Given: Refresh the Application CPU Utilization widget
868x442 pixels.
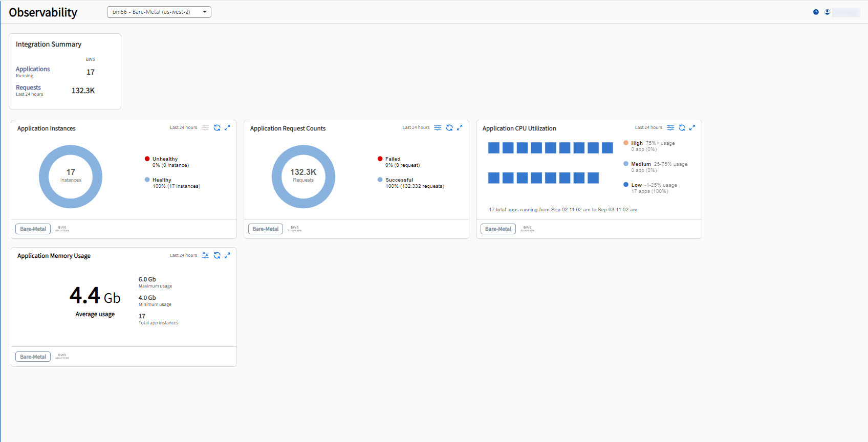Looking at the screenshot, I should [x=682, y=128].
